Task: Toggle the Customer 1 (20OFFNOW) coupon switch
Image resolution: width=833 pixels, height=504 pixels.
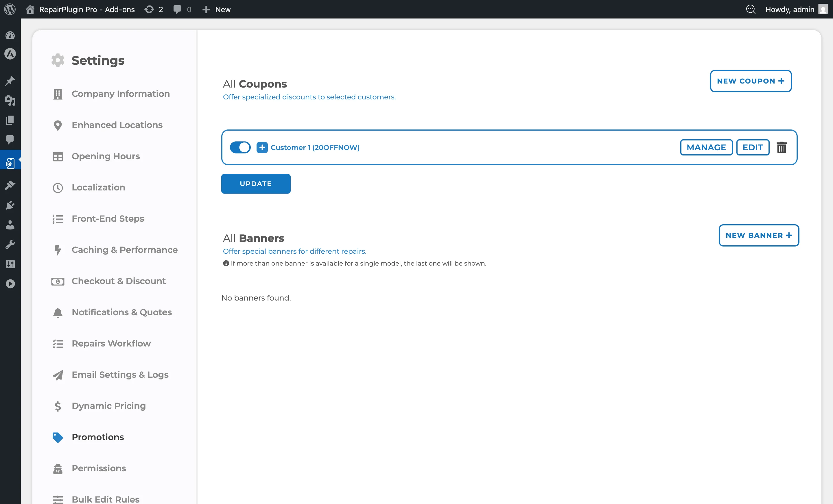Action: [240, 147]
